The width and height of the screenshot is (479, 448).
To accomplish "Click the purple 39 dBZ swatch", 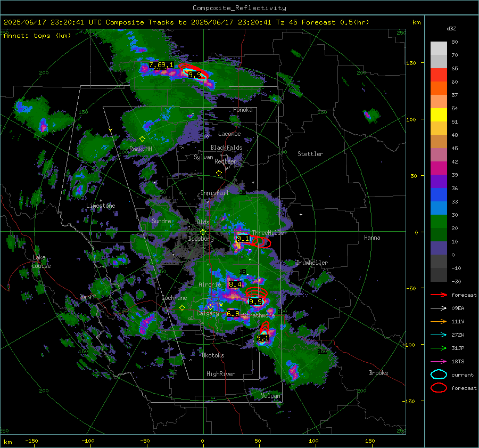I will [439, 181].
